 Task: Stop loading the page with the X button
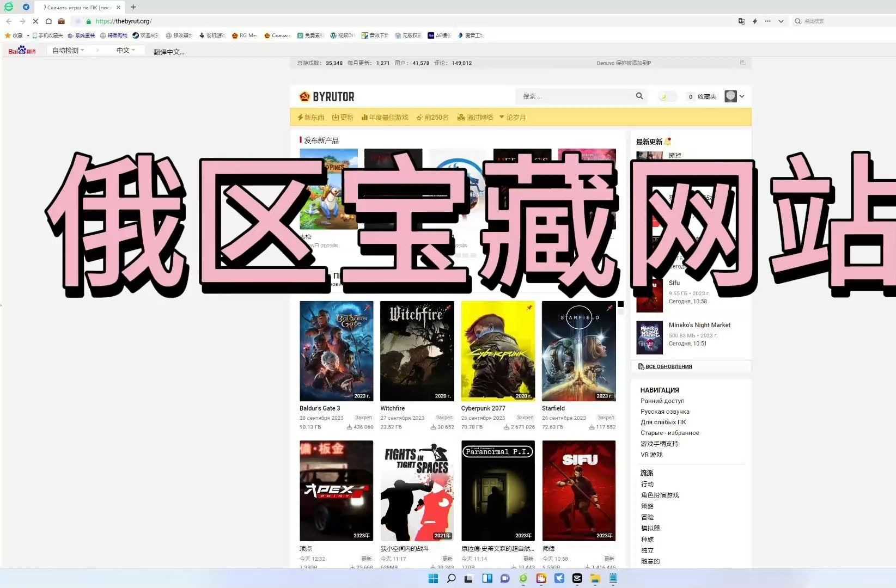35,21
